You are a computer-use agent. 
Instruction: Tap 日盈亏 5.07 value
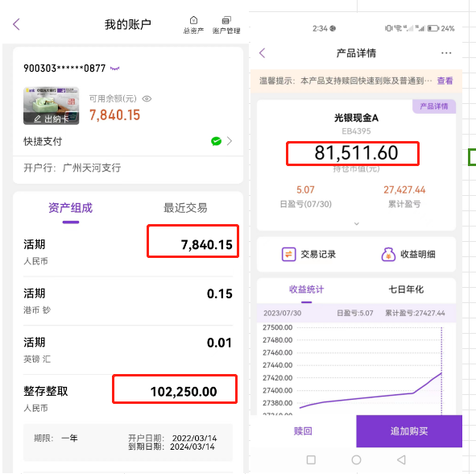(x=305, y=190)
